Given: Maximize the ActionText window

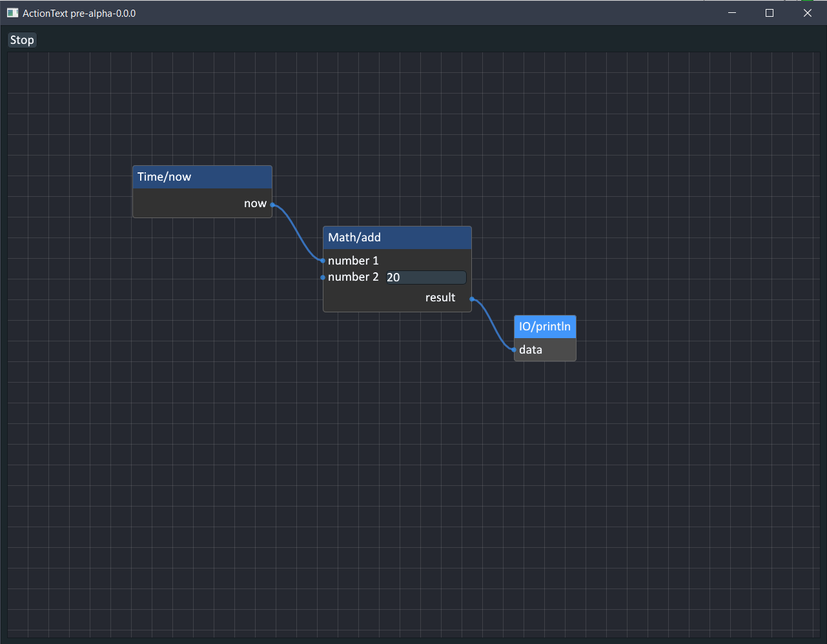Looking at the screenshot, I should click(770, 13).
